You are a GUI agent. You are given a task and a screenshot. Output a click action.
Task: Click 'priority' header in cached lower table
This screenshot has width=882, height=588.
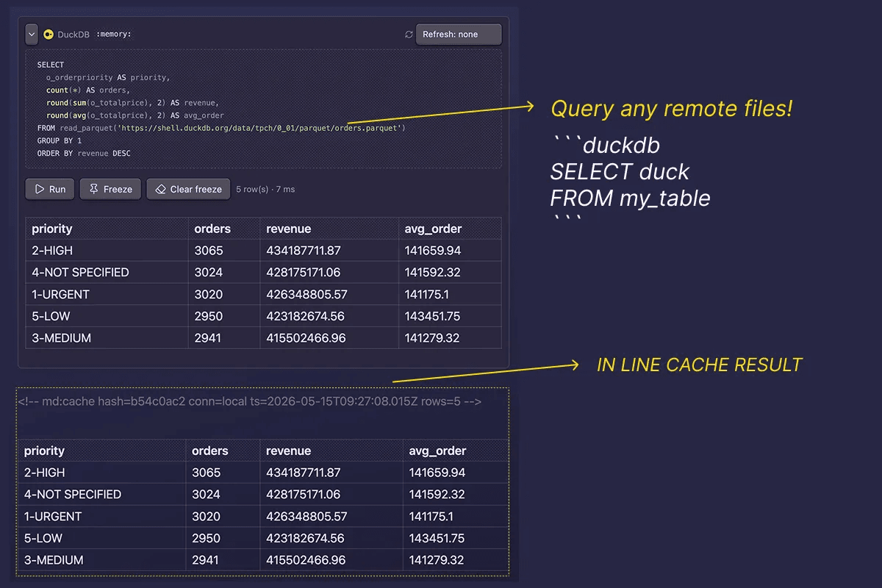tap(44, 451)
